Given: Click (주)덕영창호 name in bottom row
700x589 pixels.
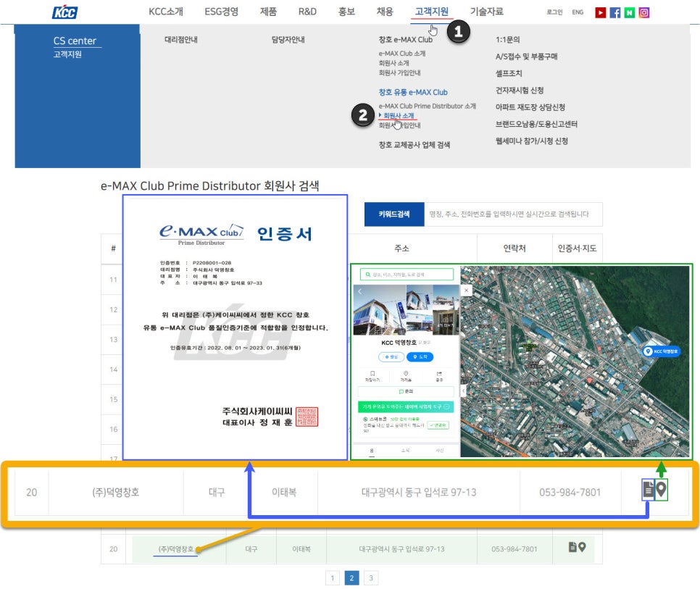Looking at the screenshot, I should (176, 549).
